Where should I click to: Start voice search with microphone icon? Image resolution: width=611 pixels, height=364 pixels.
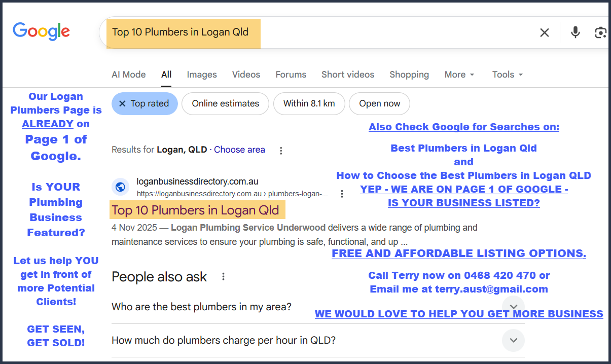[575, 33]
